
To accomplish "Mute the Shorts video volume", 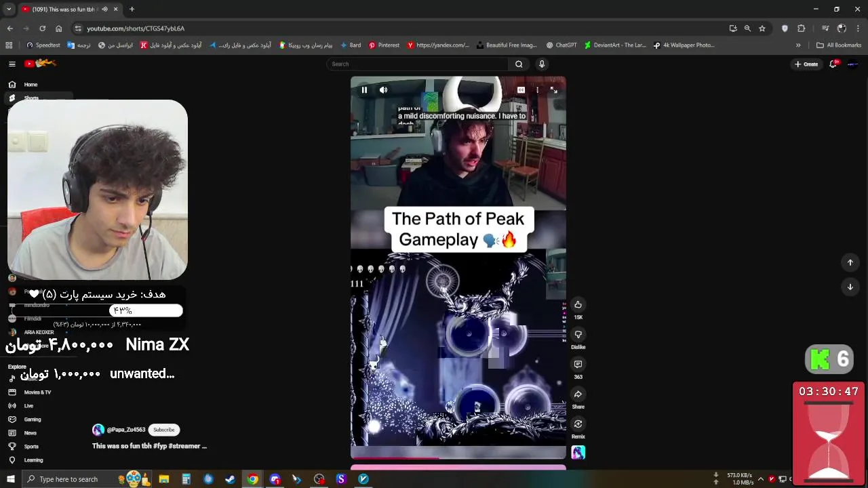I will [383, 90].
